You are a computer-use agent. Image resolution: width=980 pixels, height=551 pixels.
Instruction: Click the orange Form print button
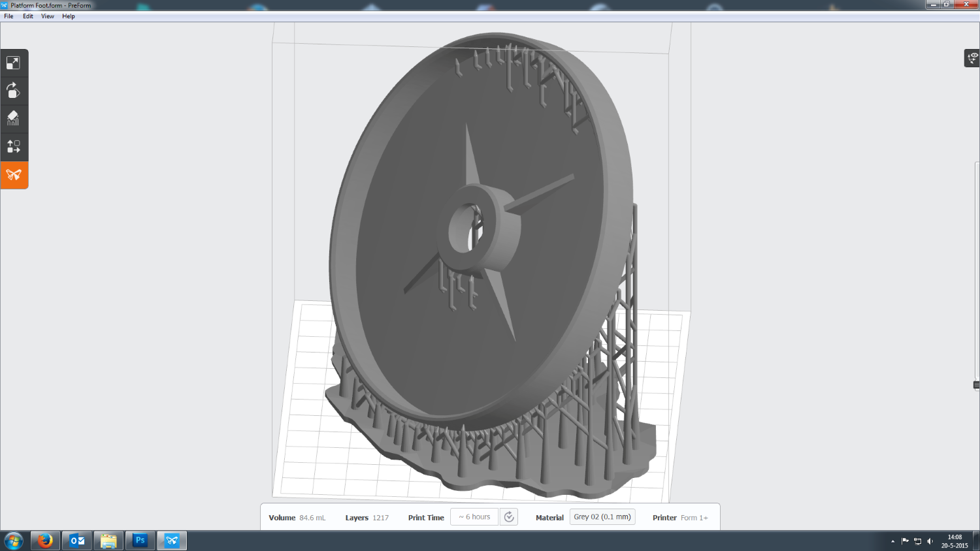[x=14, y=175]
